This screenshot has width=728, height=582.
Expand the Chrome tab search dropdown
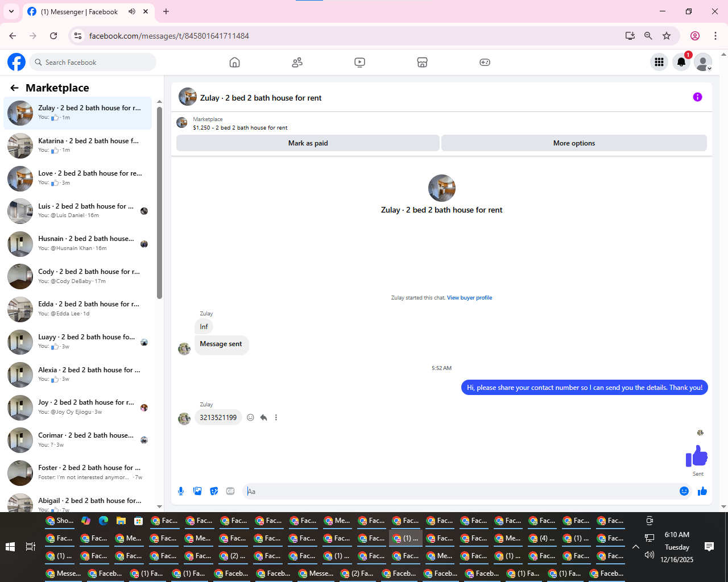[x=11, y=11]
